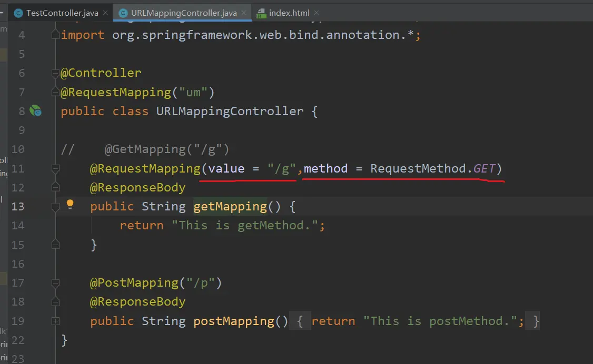Viewport: 593px width, 364px height.
Task: Switch to the URLMappingController.java tab
Action: (x=184, y=13)
